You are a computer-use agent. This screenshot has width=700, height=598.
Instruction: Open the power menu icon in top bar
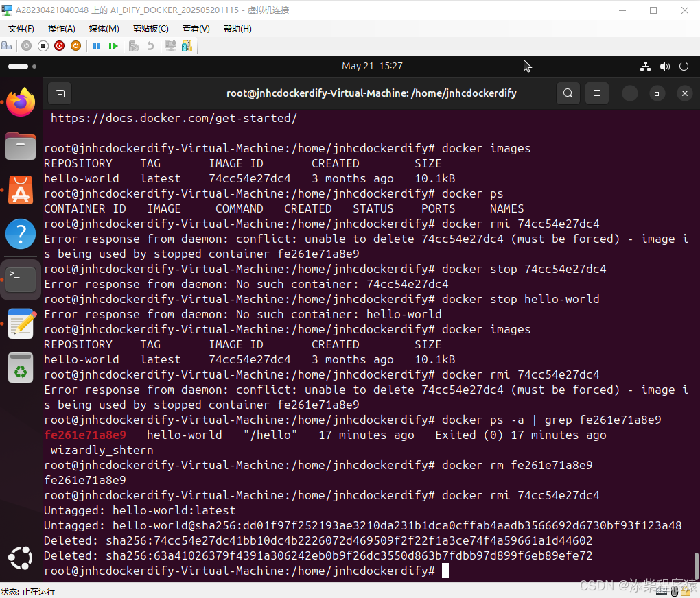pyautogui.click(x=684, y=67)
